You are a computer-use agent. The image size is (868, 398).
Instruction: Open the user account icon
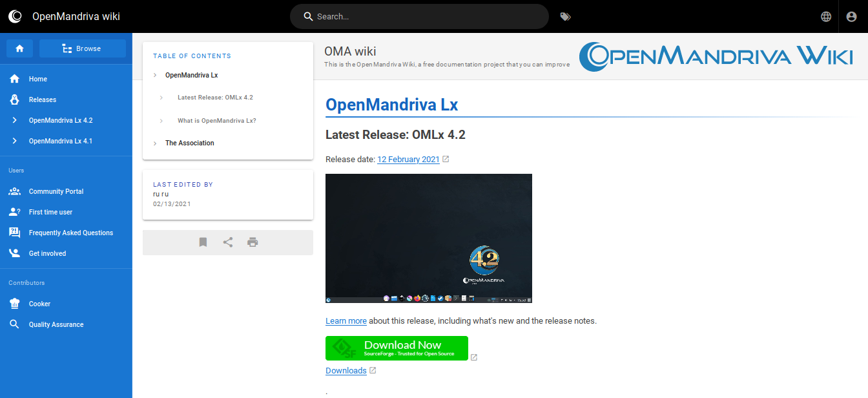852,17
